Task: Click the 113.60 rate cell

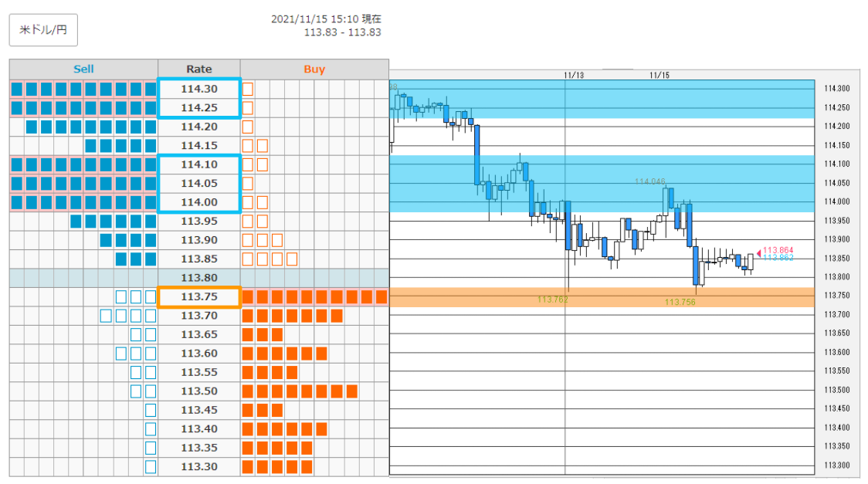Action: tap(199, 354)
